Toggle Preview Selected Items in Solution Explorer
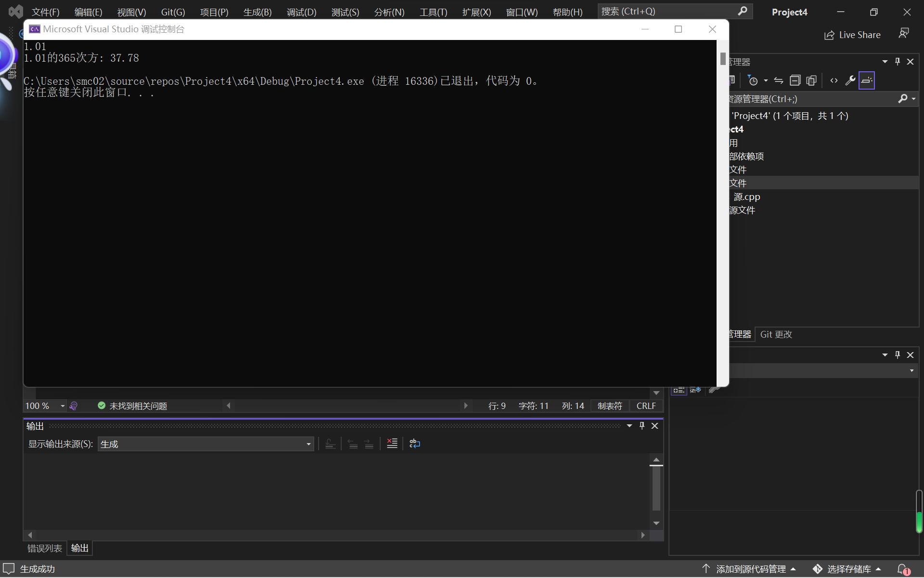 [x=866, y=80]
